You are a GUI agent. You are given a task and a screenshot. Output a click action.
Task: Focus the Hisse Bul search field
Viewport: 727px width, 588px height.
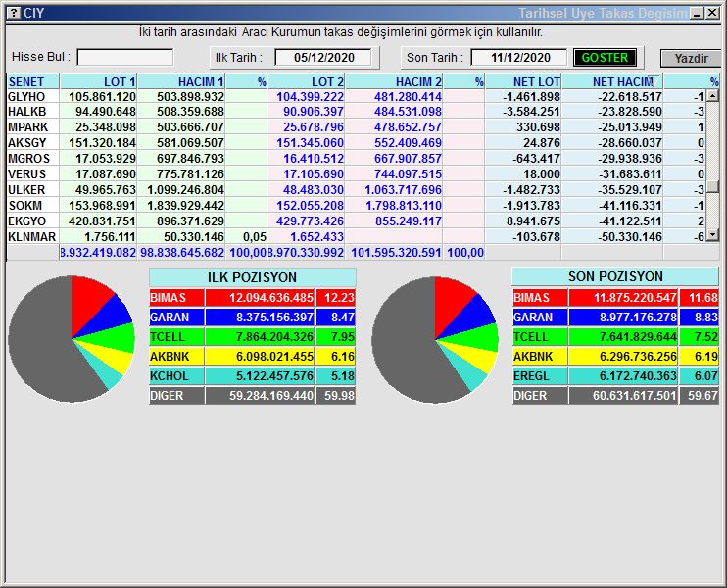[x=125, y=58]
